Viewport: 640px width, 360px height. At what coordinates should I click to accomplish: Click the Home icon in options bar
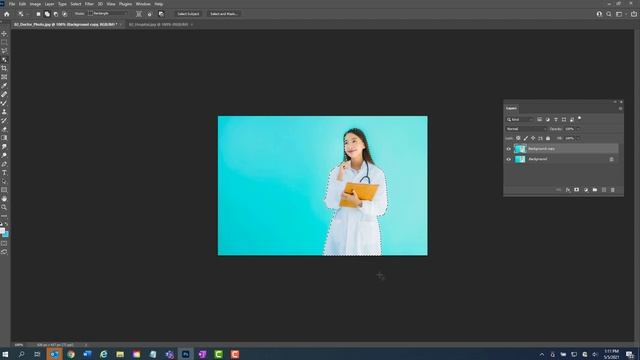[x=7, y=14]
